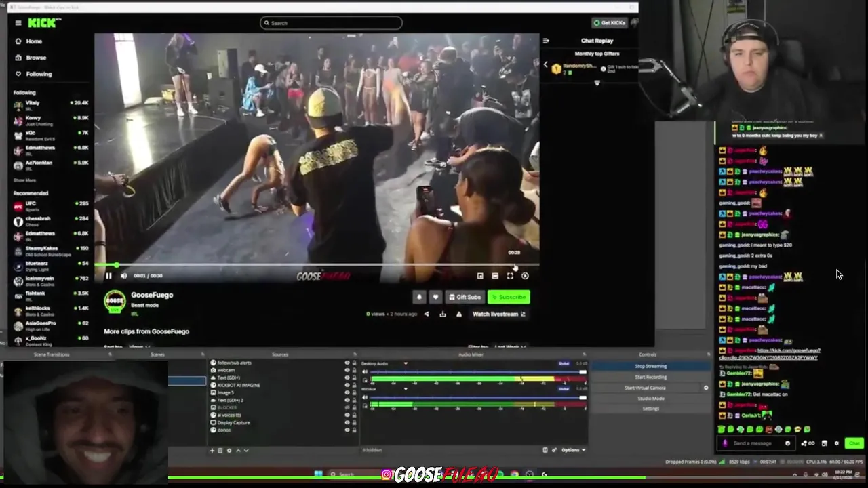Image resolution: width=868 pixels, height=488 pixels.
Task: Add a new source in OBS
Action: [212, 451]
